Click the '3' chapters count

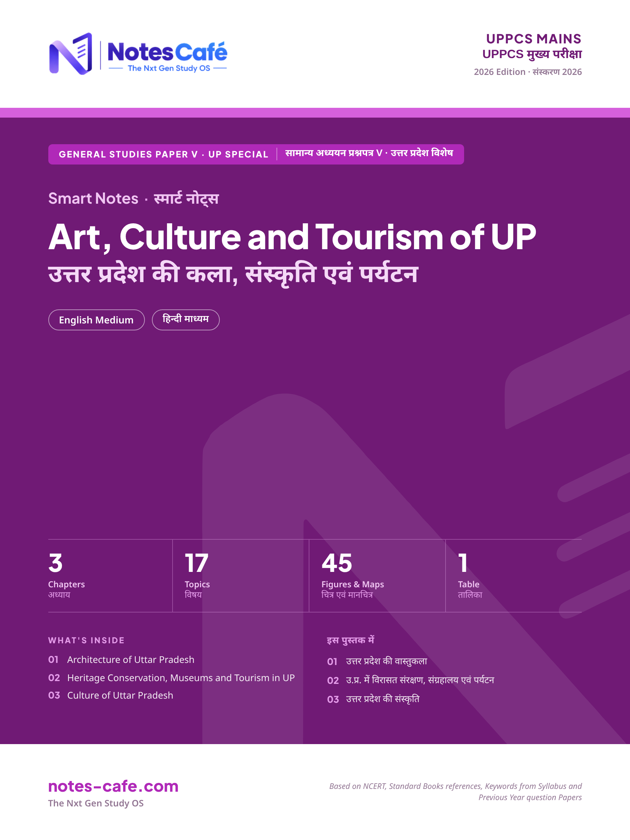[x=55, y=563]
